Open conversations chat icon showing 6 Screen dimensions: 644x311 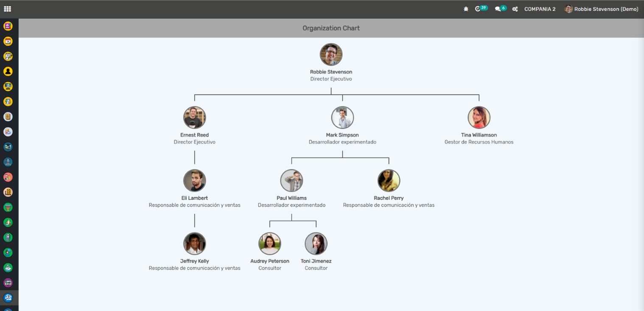tap(498, 9)
